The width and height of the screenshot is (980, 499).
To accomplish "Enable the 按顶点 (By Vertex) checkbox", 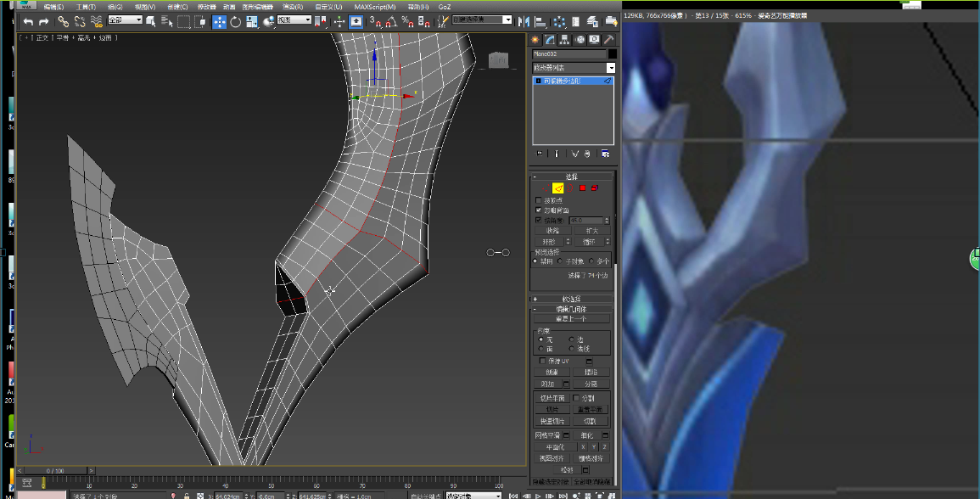I will (x=539, y=201).
